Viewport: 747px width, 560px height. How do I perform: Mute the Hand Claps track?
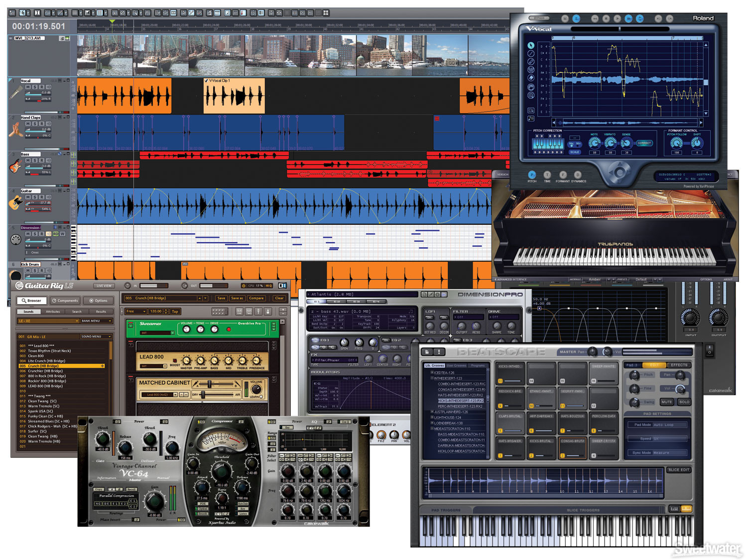(28, 124)
